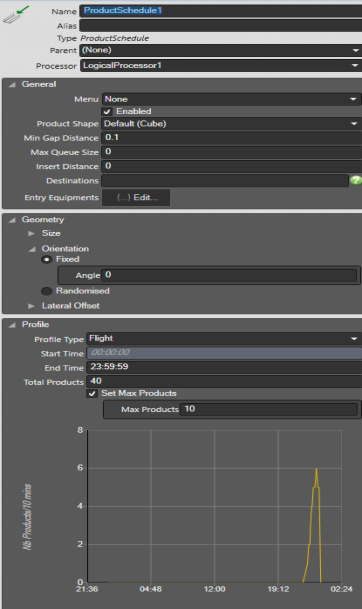Edit the Name field ProductSchedule1
Screen dimensions: 362x609
pos(221,10)
